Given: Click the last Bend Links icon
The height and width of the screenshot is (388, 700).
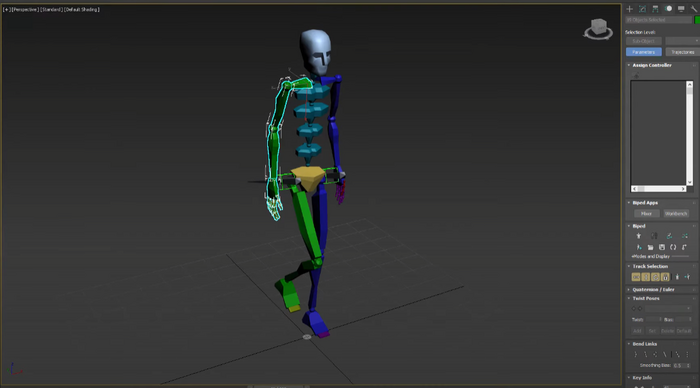Looking at the screenshot, I should click(688, 355).
